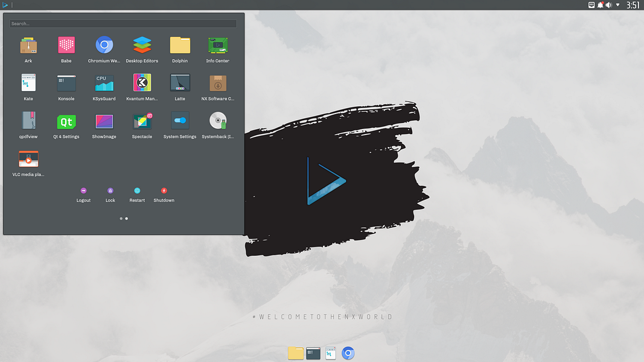The width and height of the screenshot is (644, 362).
Task: Open Info Center
Action: click(218, 49)
